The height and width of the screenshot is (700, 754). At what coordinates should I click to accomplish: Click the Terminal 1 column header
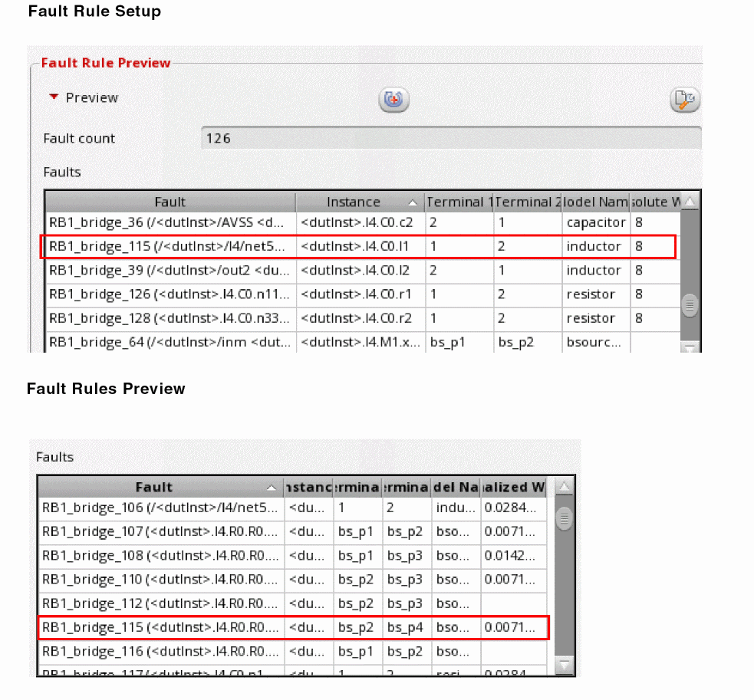[459, 202]
